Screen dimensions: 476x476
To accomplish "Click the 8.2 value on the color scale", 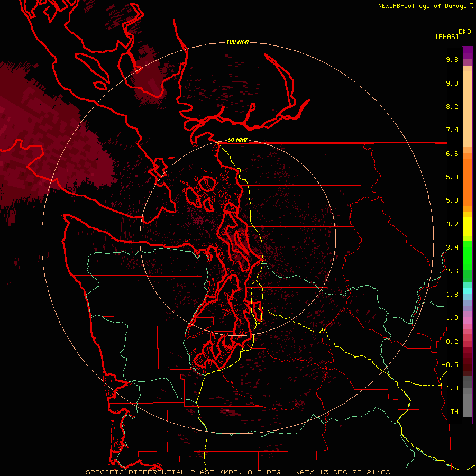I will click(x=452, y=106).
